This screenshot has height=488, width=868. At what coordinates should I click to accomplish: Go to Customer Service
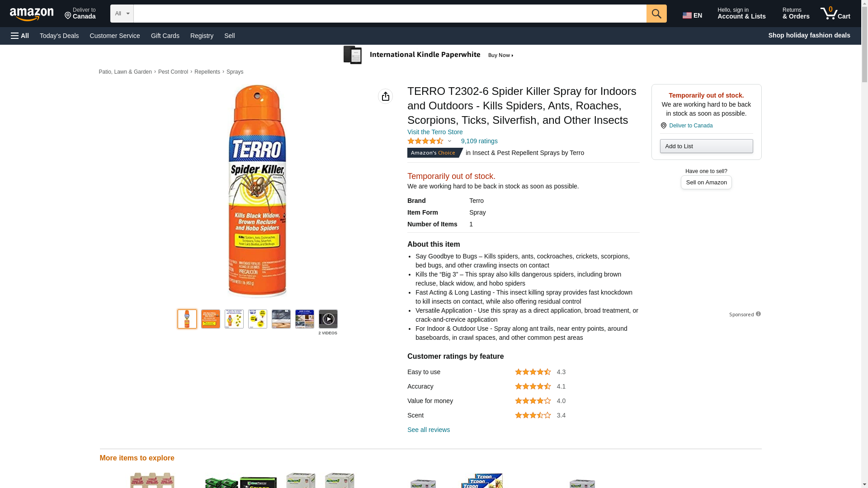pos(115,36)
